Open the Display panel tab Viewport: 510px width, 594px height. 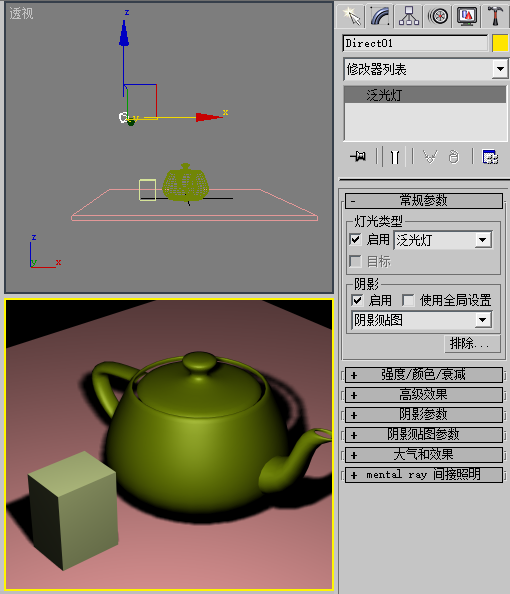tap(467, 16)
